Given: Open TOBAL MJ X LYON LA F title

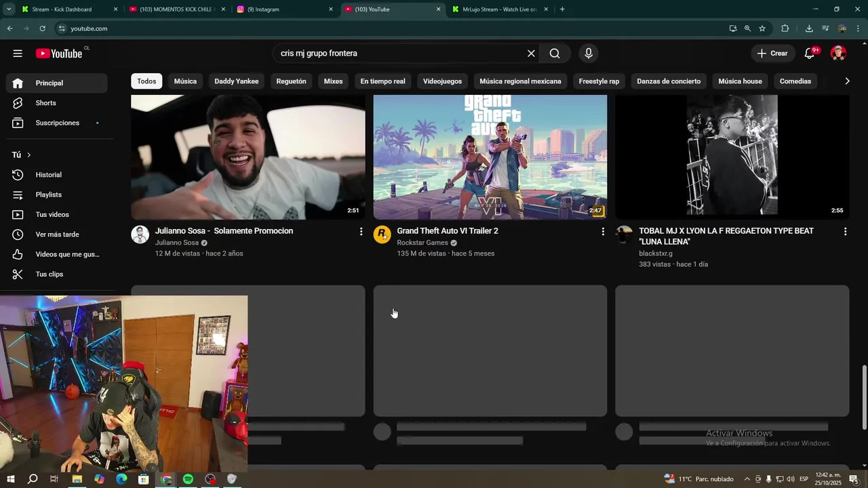Looking at the screenshot, I should point(726,237).
